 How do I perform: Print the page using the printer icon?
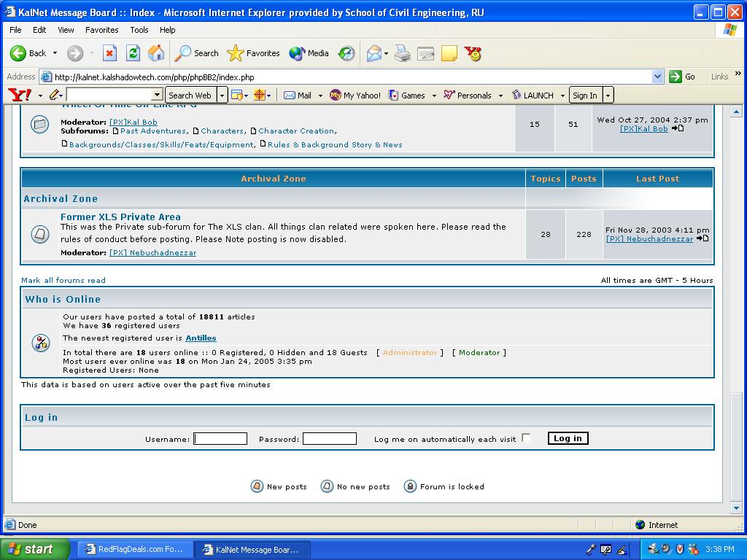pyautogui.click(x=403, y=53)
